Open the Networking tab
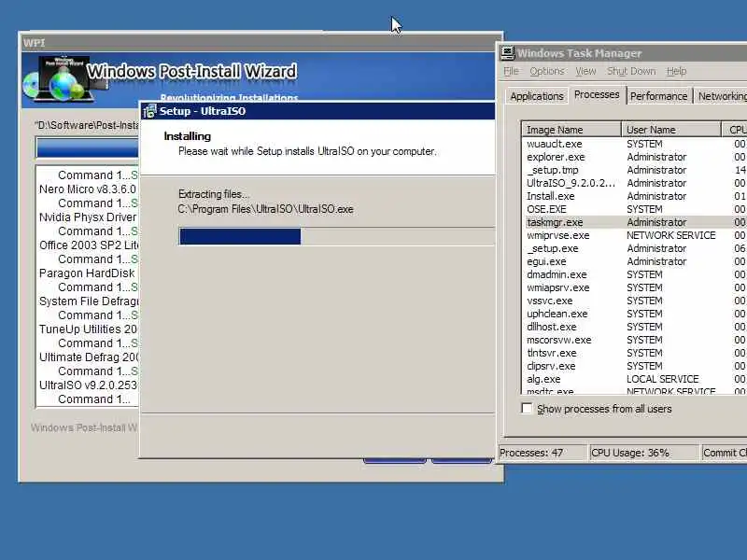747x560 pixels. click(x=720, y=96)
